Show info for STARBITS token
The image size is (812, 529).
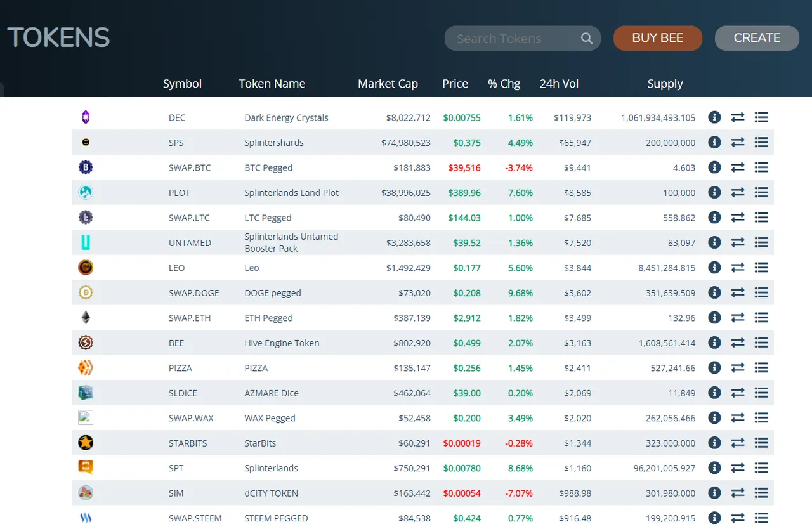click(714, 443)
